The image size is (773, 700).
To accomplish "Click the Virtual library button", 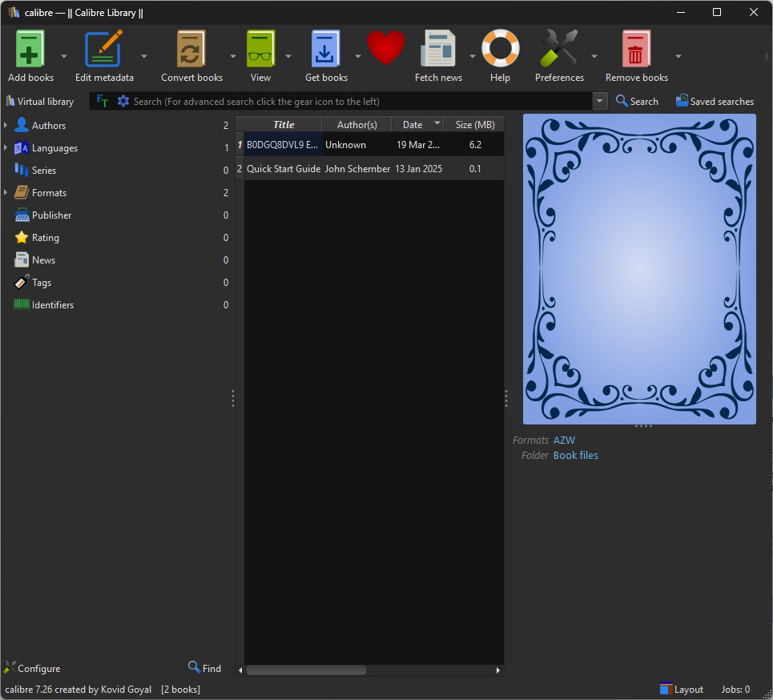I will point(39,101).
